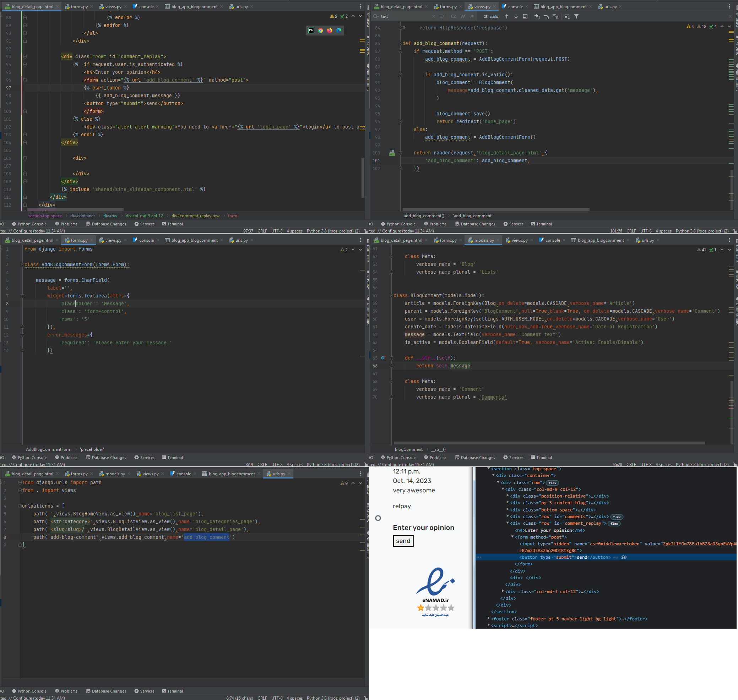Click the filter search results icon
738x700 pixels.
pos(576,16)
